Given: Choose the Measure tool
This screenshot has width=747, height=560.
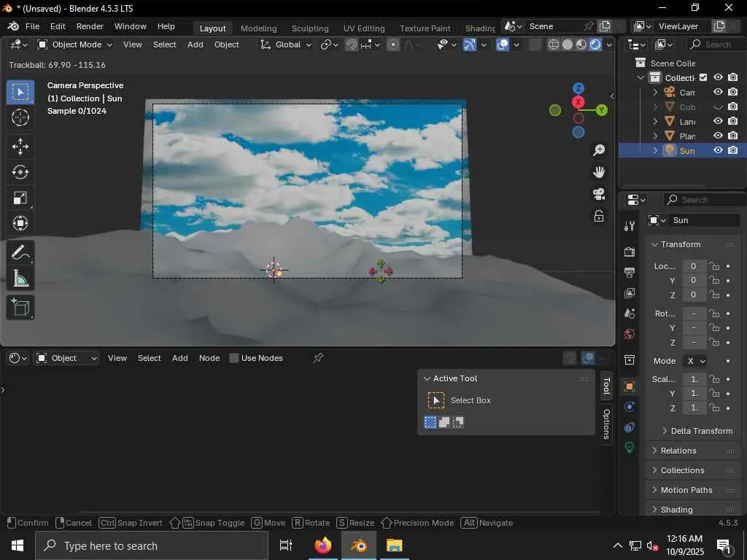Looking at the screenshot, I should click(x=20, y=279).
